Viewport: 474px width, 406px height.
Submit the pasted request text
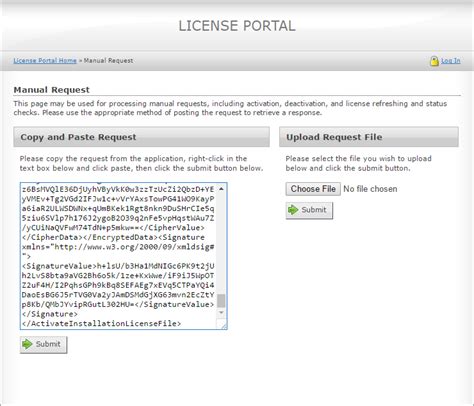tap(43, 345)
